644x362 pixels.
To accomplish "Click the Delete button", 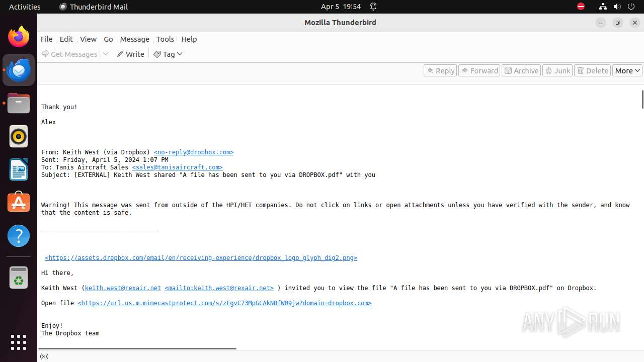I will [x=593, y=70].
